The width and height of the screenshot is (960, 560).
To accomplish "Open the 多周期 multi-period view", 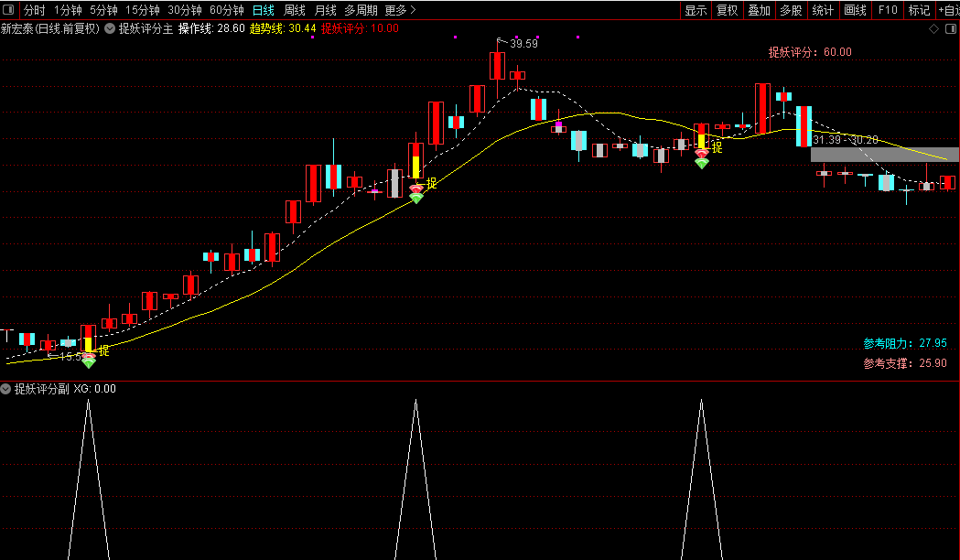I will coord(361,10).
